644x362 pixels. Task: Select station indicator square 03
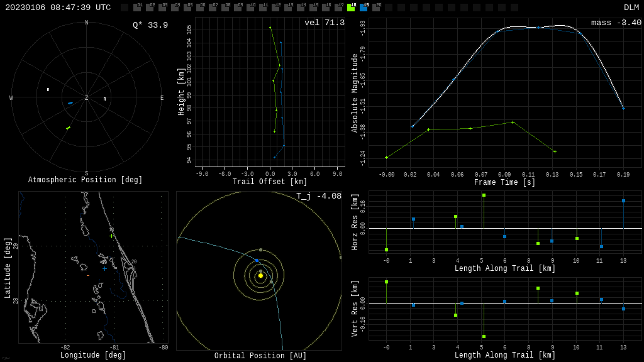click(x=162, y=8)
